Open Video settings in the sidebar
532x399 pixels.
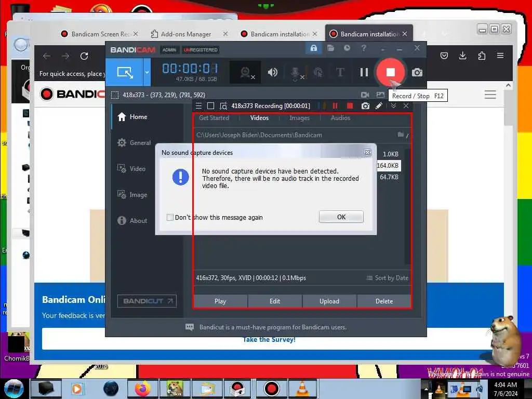tap(131, 169)
